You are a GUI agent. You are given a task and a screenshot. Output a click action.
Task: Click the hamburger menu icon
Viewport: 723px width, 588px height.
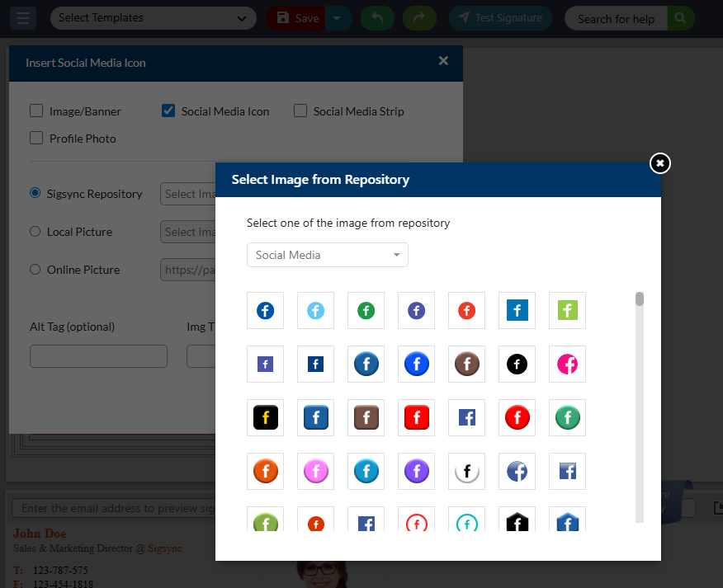(x=24, y=18)
